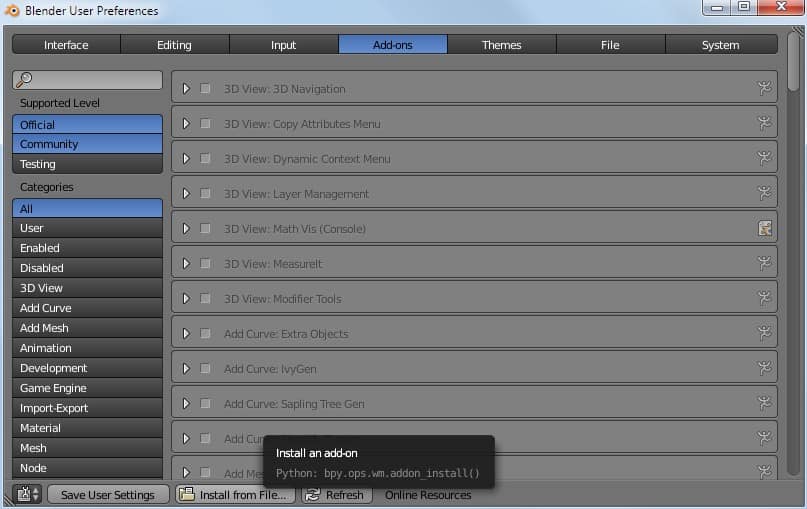
Task: Open the editor type selector icon
Action: [27, 494]
